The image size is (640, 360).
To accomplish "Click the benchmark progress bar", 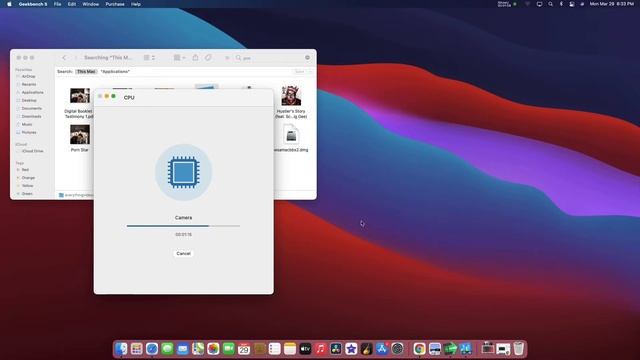I will click(183, 226).
